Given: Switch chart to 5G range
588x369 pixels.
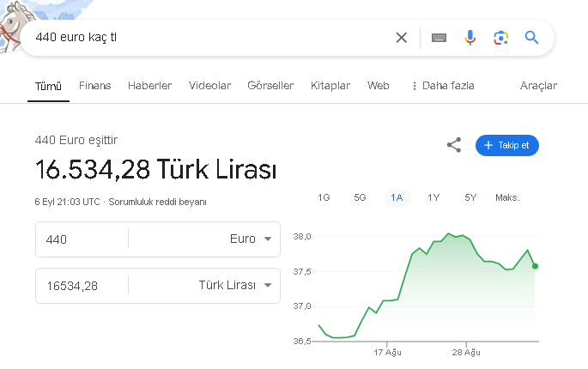Looking at the screenshot, I should (360, 197).
